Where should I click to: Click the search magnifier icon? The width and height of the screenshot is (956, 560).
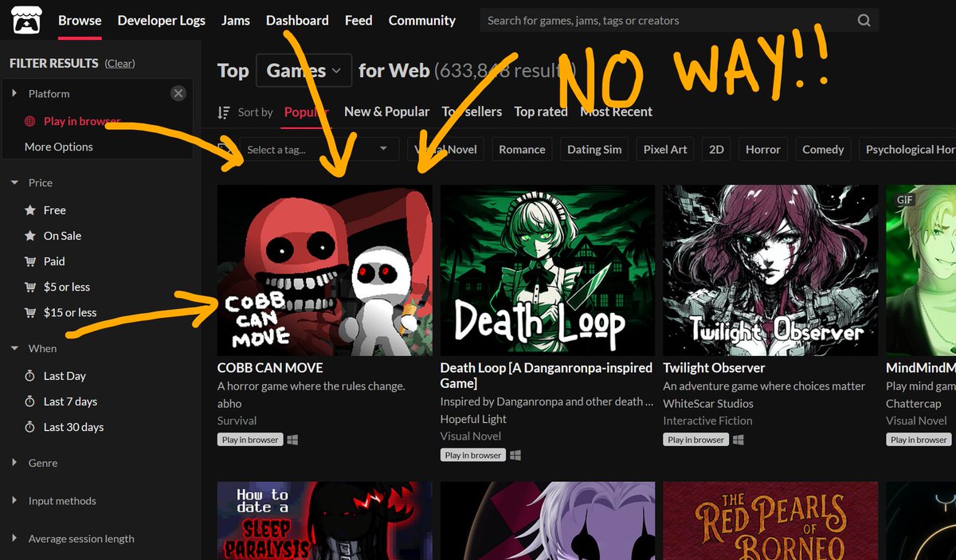click(x=864, y=21)
